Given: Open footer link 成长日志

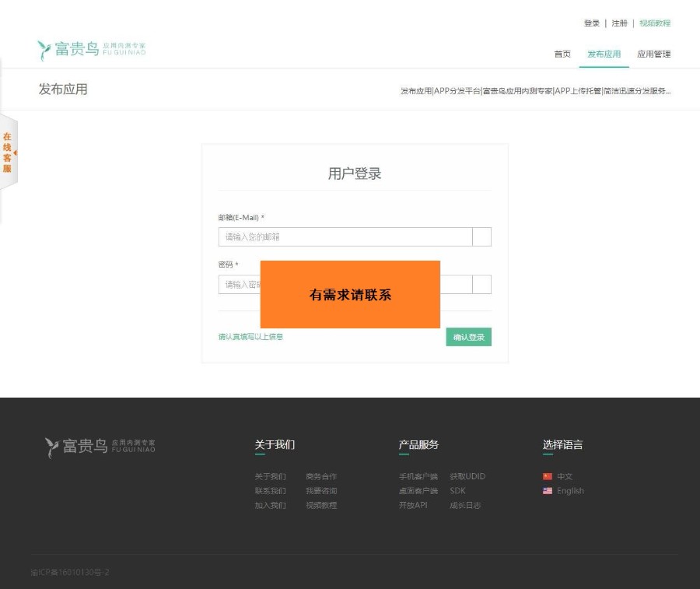Looking at the screenshot, I should pos(465,505).
